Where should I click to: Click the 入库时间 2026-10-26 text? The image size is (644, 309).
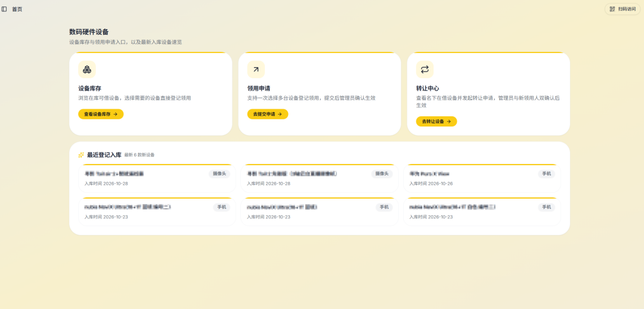431,183
